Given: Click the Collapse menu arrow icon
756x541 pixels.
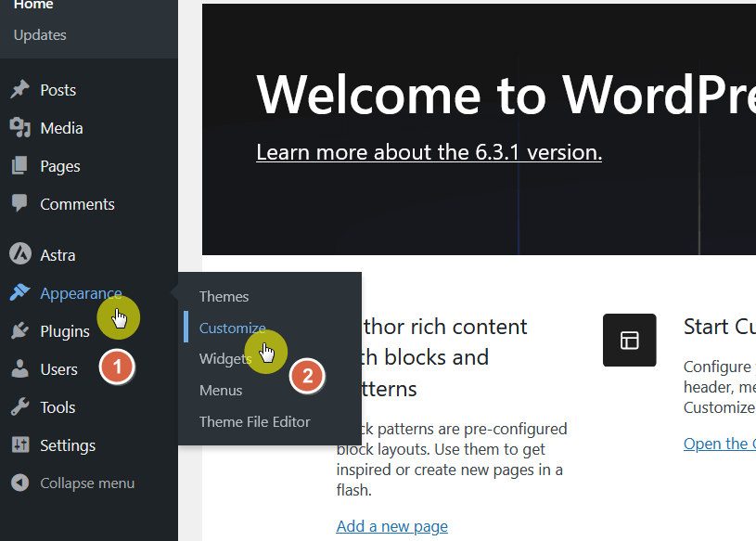Looking at the screenshot, I should pos(19,483).
